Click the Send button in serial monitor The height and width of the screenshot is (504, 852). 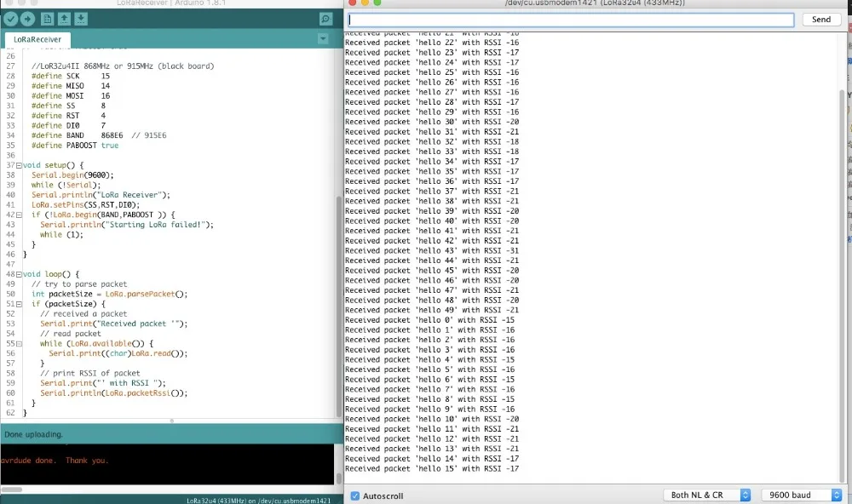click(821, 20)
